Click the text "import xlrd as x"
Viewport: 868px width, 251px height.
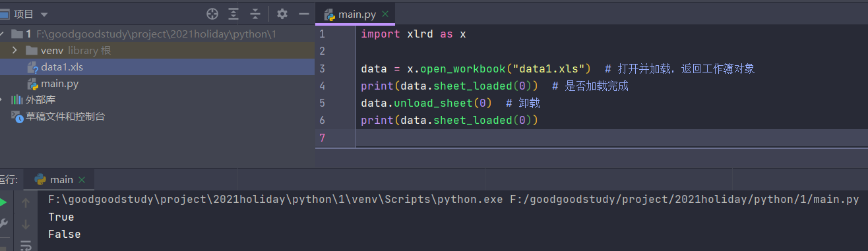click(414, 34)
